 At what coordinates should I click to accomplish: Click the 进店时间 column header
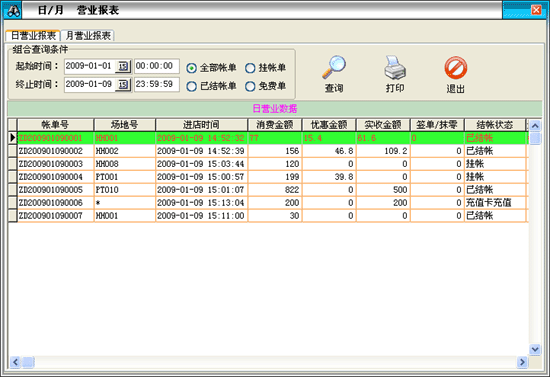pyautogui.click(x=201, y=124)
